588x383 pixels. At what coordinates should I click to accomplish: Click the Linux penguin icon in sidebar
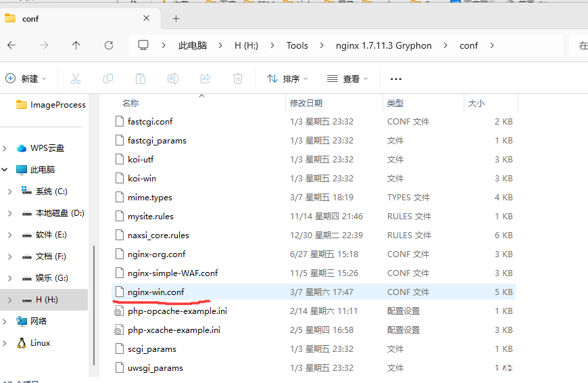22,343
